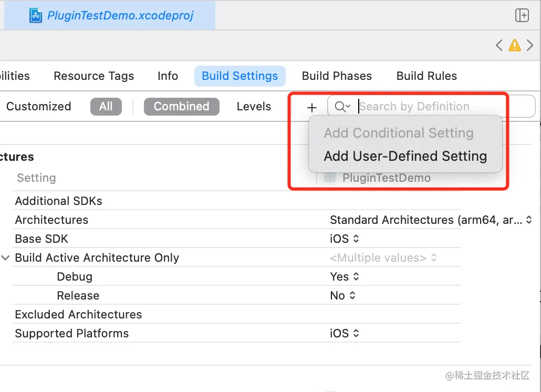Select the Debug configuration row
541x392 pixels.
coord(237,277)
